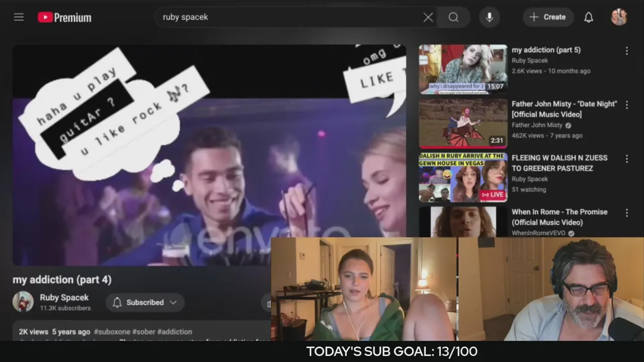Open Father John Misty 'Date Night' thumbnail

(463, 123)
